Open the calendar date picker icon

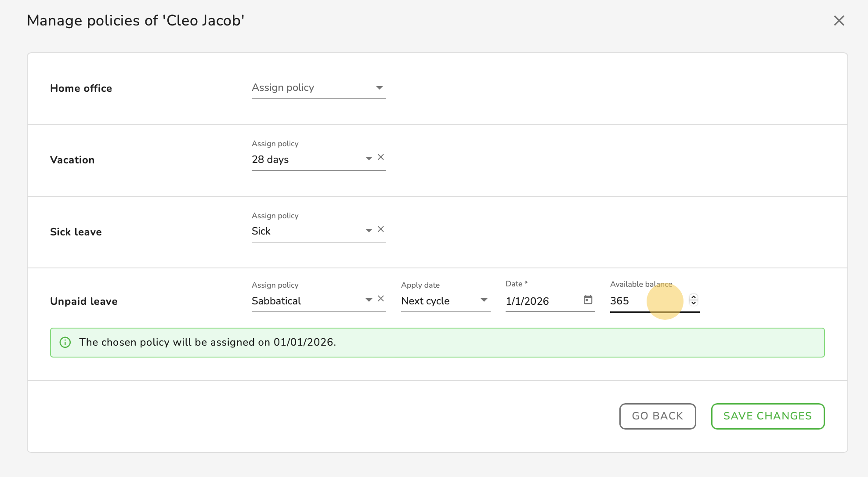point(588,300)
